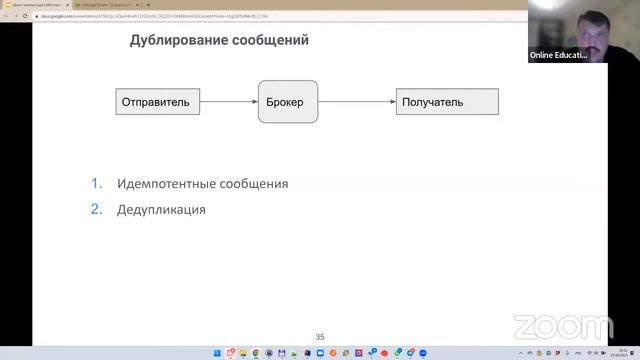Open File Explorer from the taskbar
Viewport: 640px width, 360px height.
pyautogui.click(x=243, y=353)
